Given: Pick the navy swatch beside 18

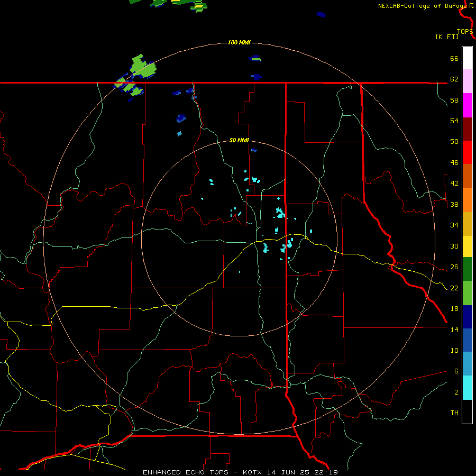Looking at the screenshot, I should [x=467, y=317].
